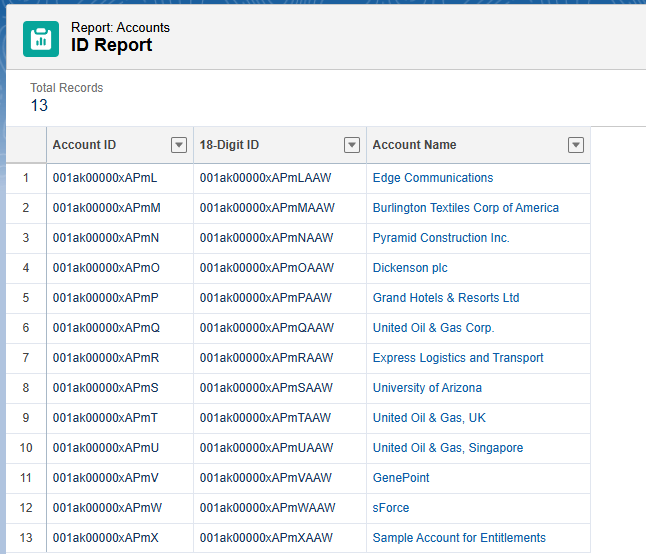Open the 18-Digit ID column dropdown
Image resolution: width=652 pixels, height=554 pixels.
352,145
